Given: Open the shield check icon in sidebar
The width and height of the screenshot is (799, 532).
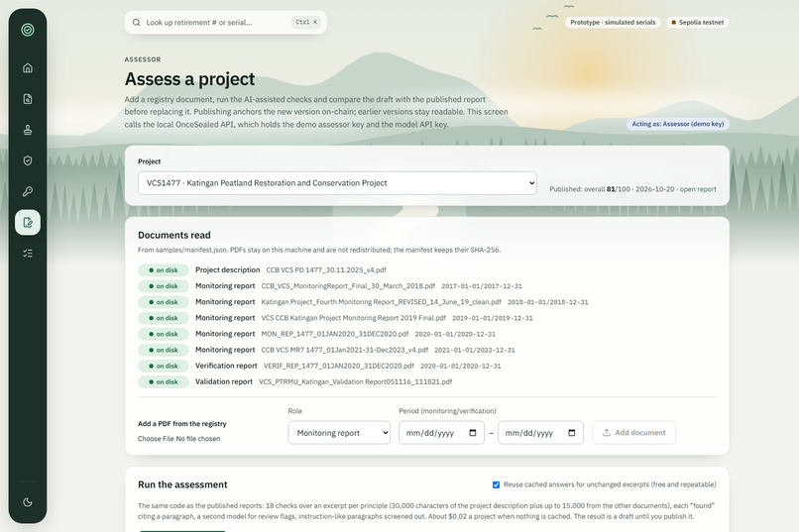Looking at the screenshot, I should [x=28, y=160].
